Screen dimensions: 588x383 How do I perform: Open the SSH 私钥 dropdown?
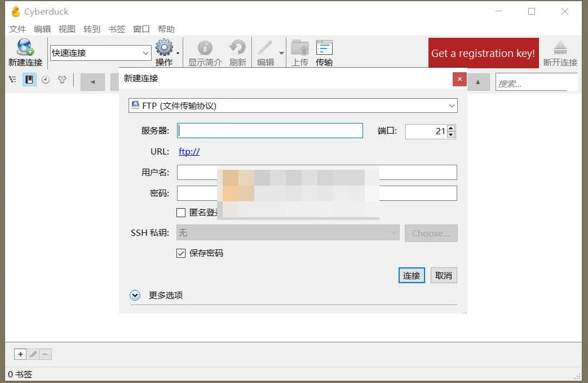pyautogui.click(x=393, y=233)
